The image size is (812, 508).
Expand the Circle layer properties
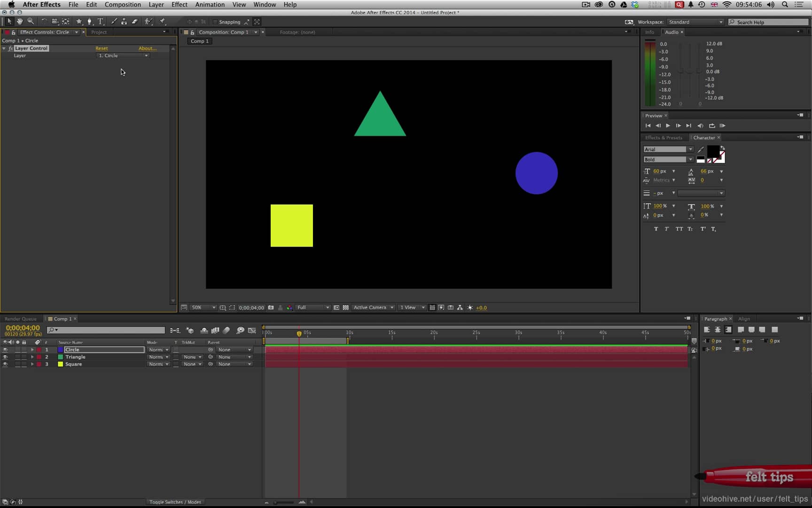(32, 349)
